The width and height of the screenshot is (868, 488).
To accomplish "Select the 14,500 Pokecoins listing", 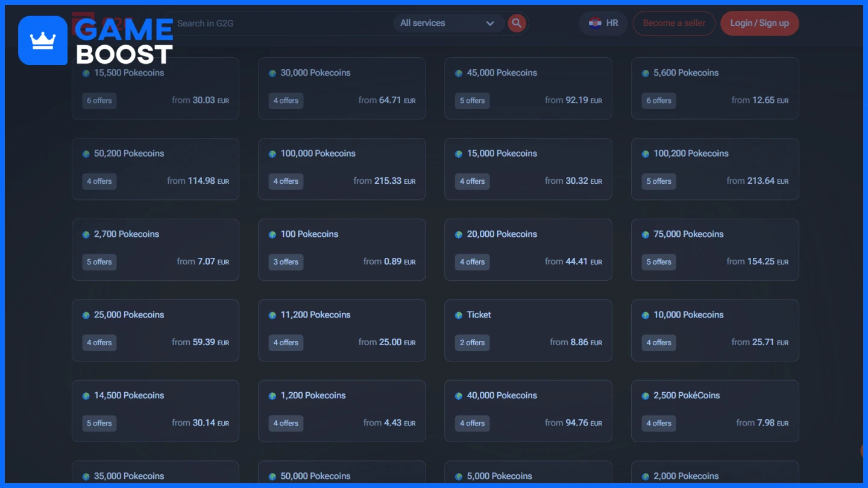I will coord(156,411).
